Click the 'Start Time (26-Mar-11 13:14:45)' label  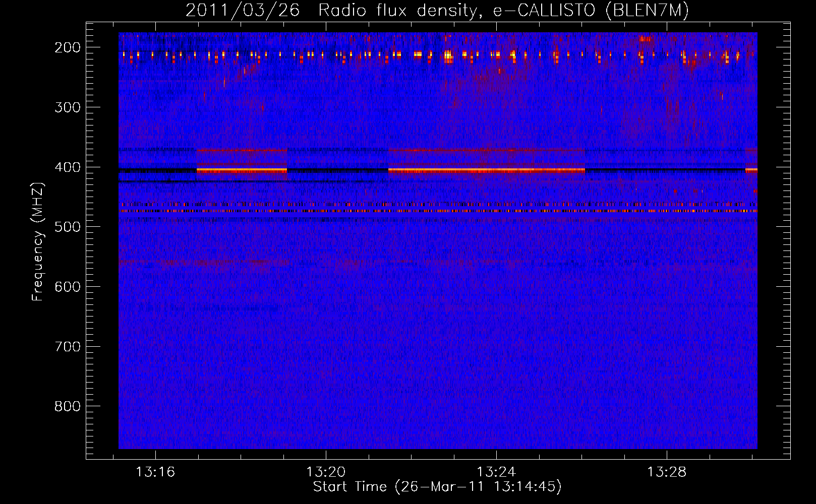click(437, 487)
